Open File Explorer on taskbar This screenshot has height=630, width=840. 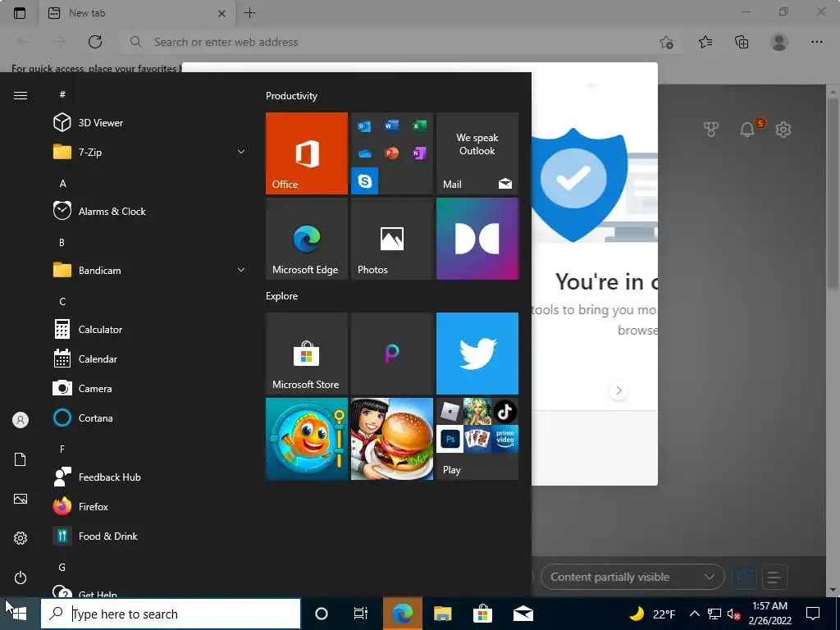coord(442,614)
